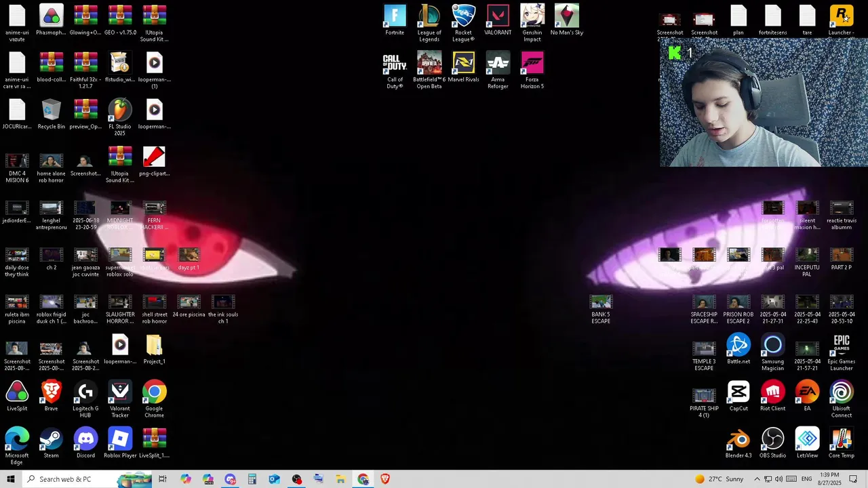
Task: Select the Faithful 32x archive file
Action: click(x=85, y=70)
